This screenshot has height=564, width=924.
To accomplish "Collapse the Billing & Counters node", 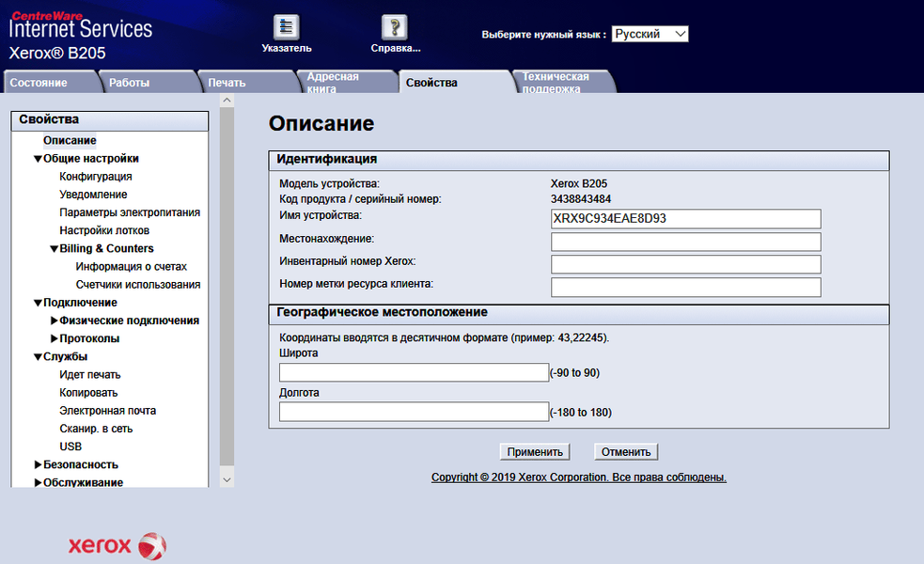I will tap(55, 249).
